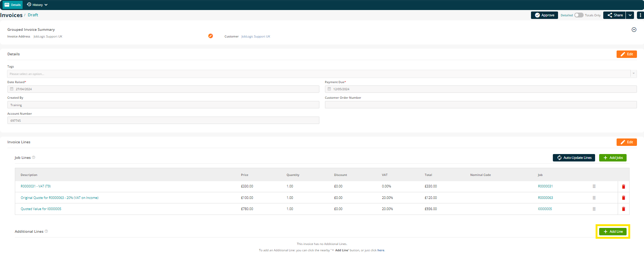Click the Customer Order Number field
This screenshot has height=268, width=644.
pyautogui.click(x=481, y=105)
